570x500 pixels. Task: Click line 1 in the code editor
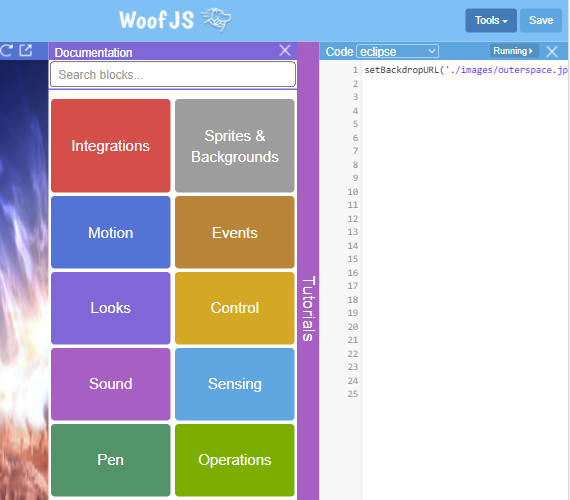click(x=465, y=70)
